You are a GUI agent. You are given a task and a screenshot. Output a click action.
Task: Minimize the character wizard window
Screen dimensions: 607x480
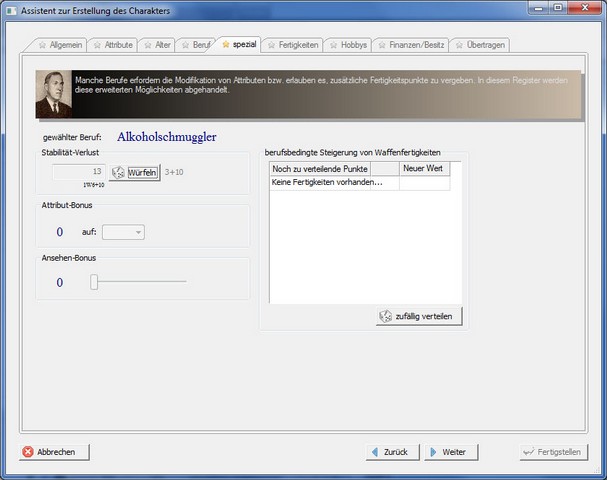539,7
